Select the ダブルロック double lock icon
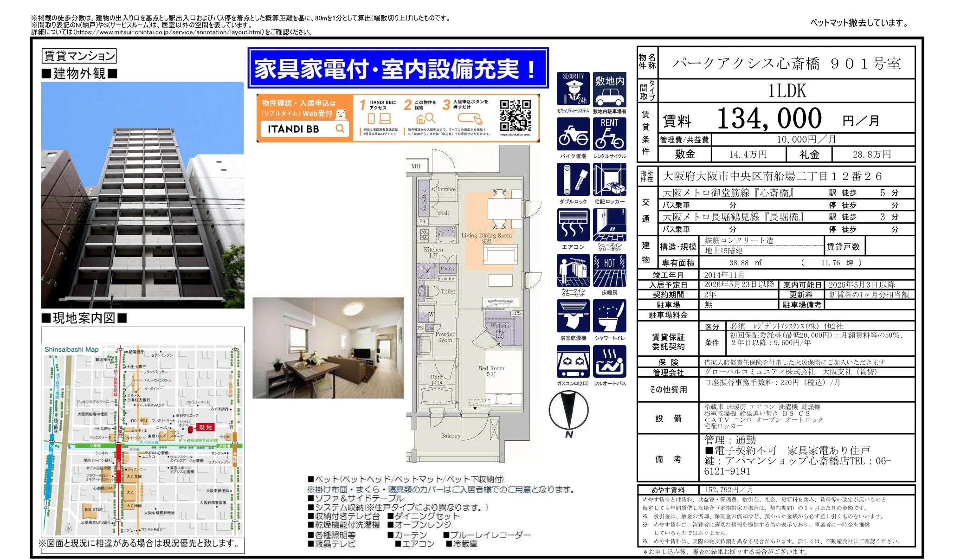The width and height of the screenshot is (954, 560). pos(574,180)
